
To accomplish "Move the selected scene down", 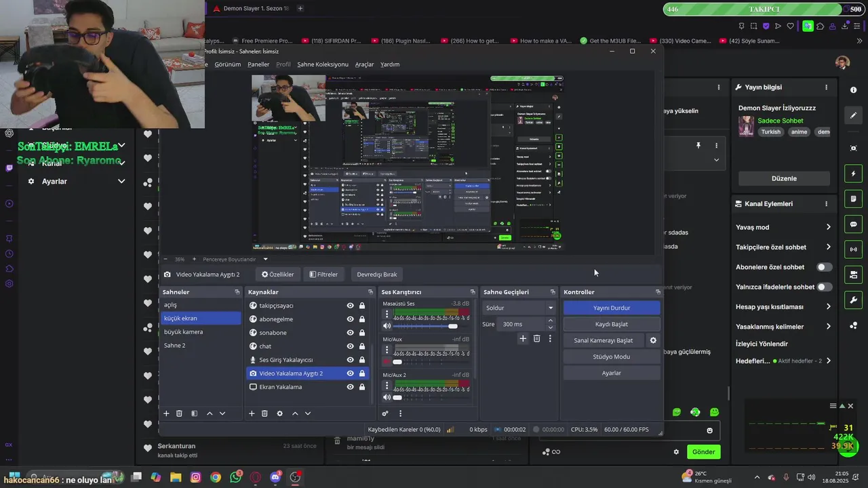I will (x=222, y=413).
